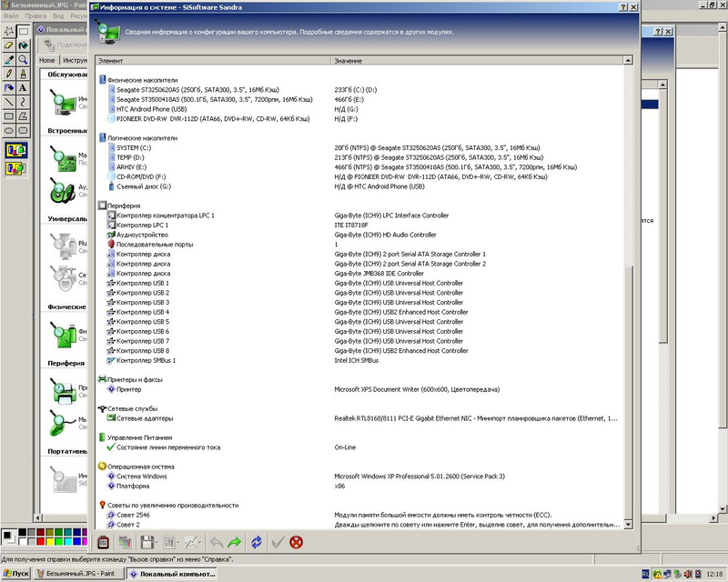Click the back arrow in the bottom toolbar

click(x=217, y=542)
